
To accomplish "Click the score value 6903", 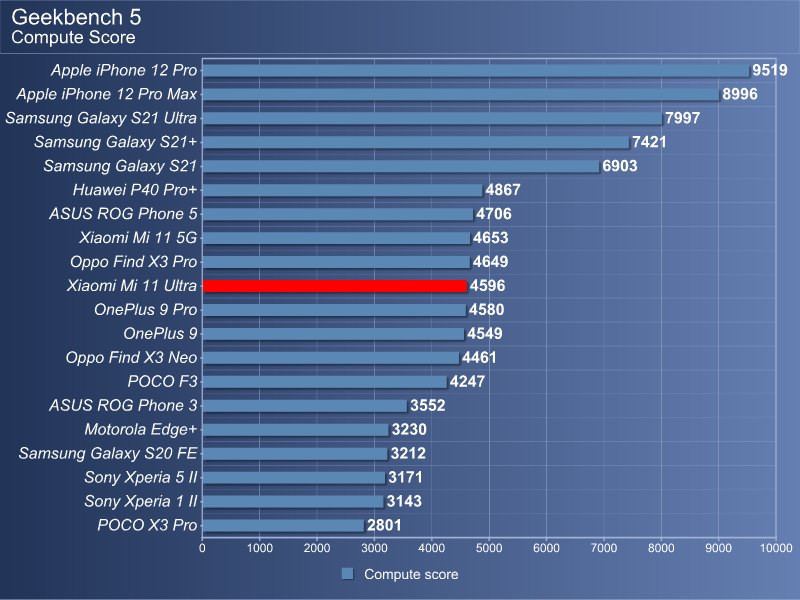I will 620,166.
